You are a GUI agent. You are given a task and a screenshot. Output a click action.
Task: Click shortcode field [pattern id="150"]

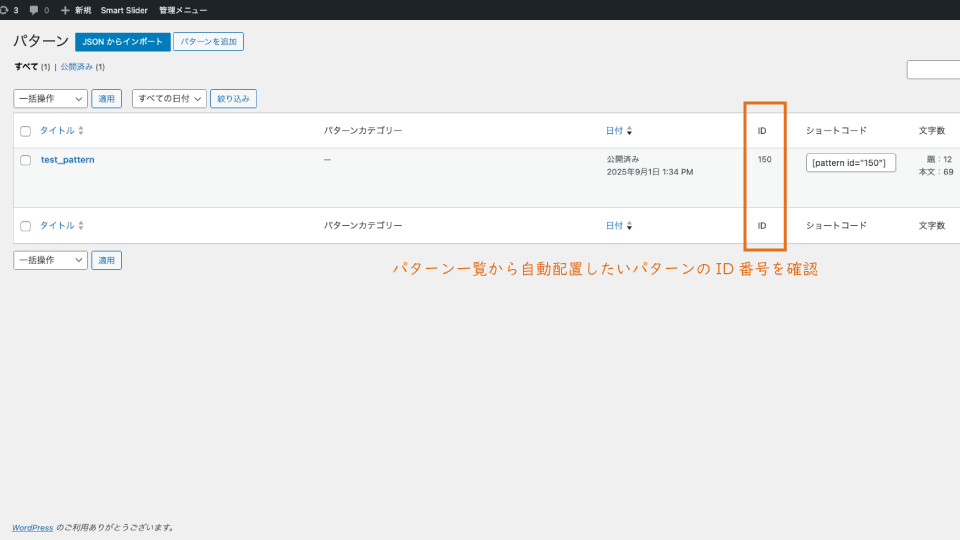[x=850, y=163]
